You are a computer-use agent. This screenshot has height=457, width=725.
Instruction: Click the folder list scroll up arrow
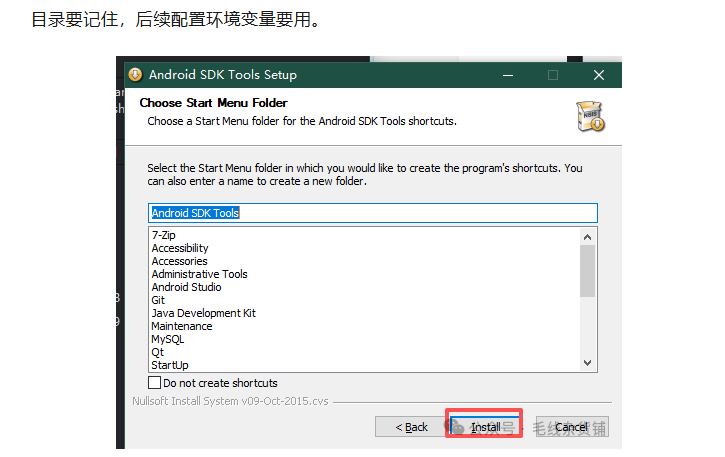click(x=587, y=237)
